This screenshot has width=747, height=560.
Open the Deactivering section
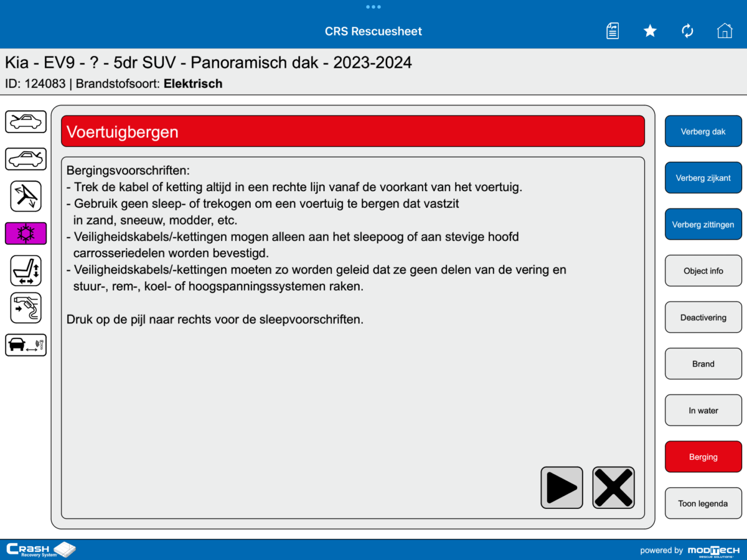pyautogui.click(x=703, y=317)
